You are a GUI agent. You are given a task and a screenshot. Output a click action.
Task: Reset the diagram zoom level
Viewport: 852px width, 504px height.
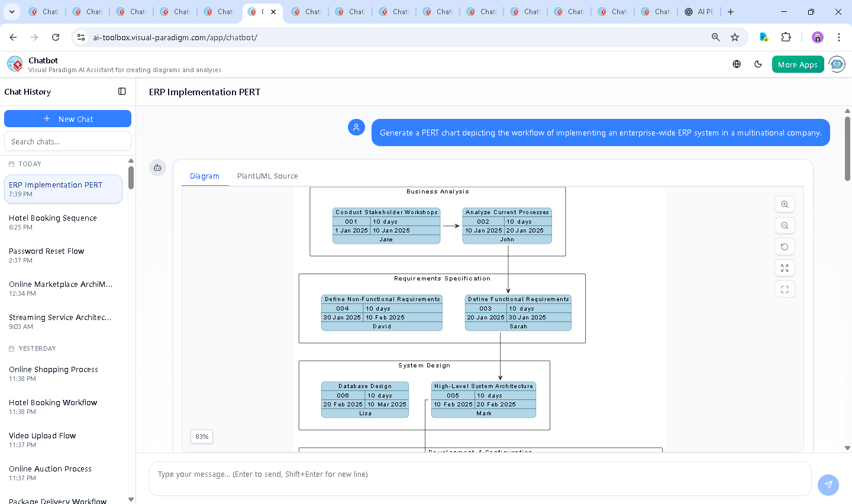[785, 247]
